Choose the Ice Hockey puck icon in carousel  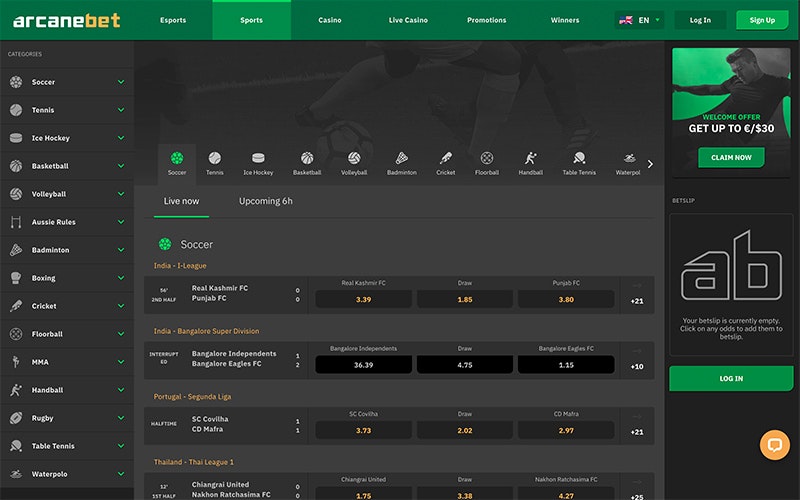[258, 158]
